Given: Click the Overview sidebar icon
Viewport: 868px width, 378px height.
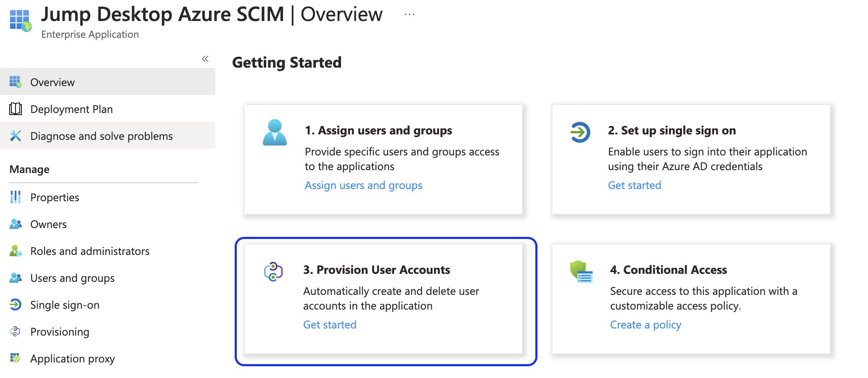Looking at the screenshot, I should (x=16, y=82).
